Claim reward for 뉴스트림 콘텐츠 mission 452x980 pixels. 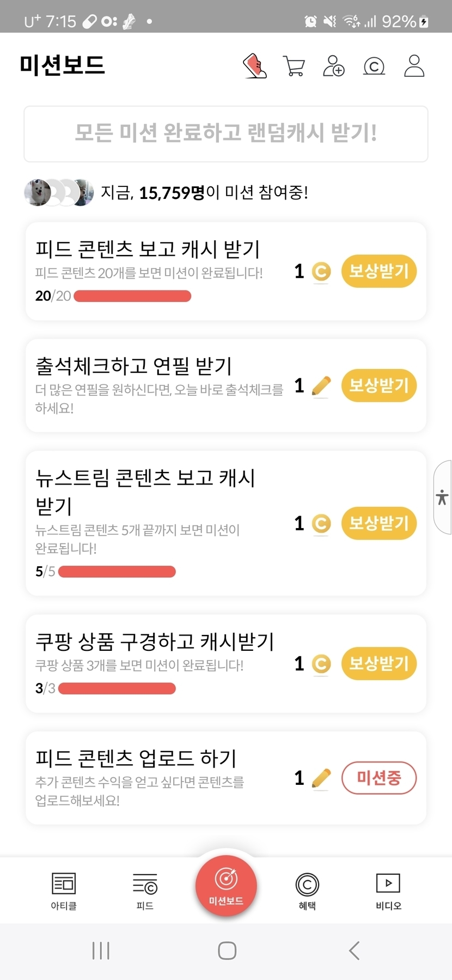pyautogui.click(x=379, y=523)
